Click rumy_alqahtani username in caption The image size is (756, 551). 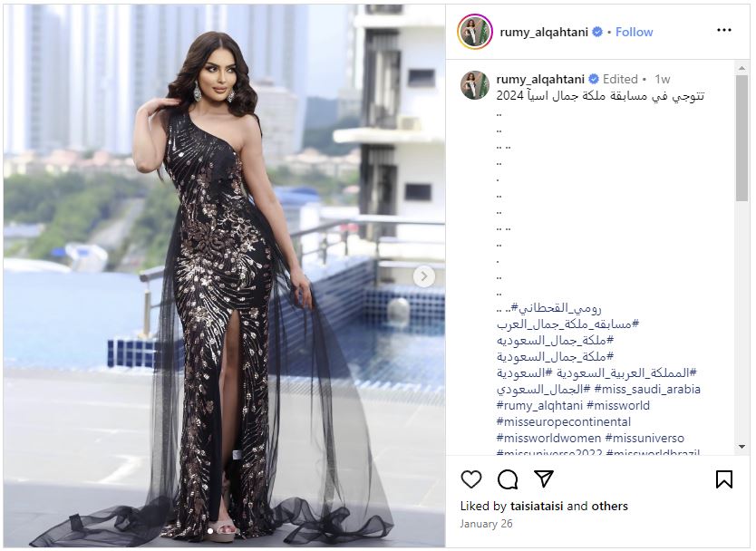540,79
